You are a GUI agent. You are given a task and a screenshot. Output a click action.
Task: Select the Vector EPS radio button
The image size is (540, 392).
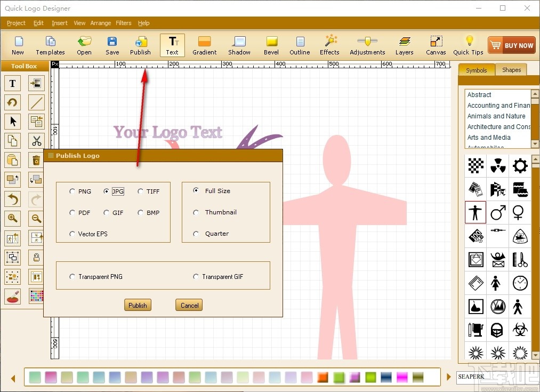click(x=72, y=234)
